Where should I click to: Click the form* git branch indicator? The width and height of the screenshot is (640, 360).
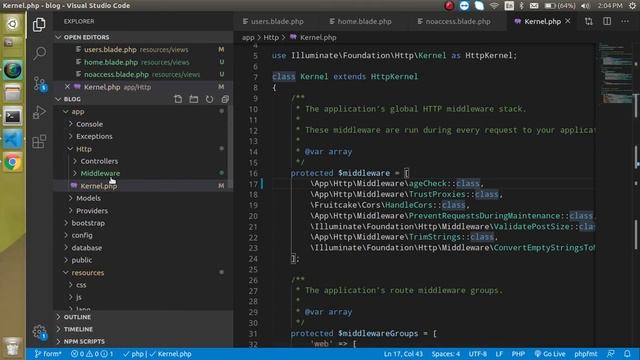[x=48, y=354]
